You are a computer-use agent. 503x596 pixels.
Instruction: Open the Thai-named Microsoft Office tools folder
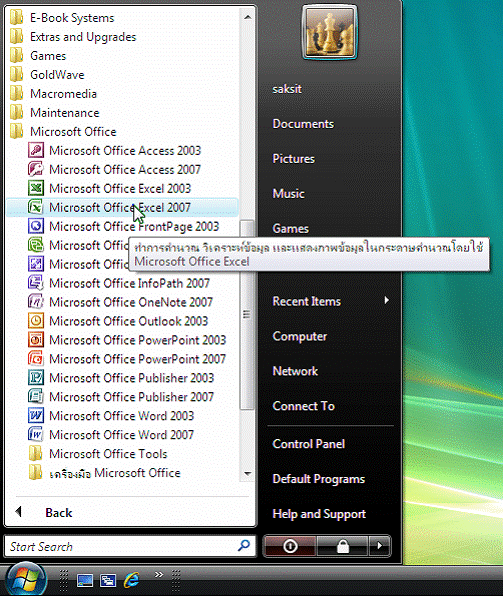[x=104, y=472]
